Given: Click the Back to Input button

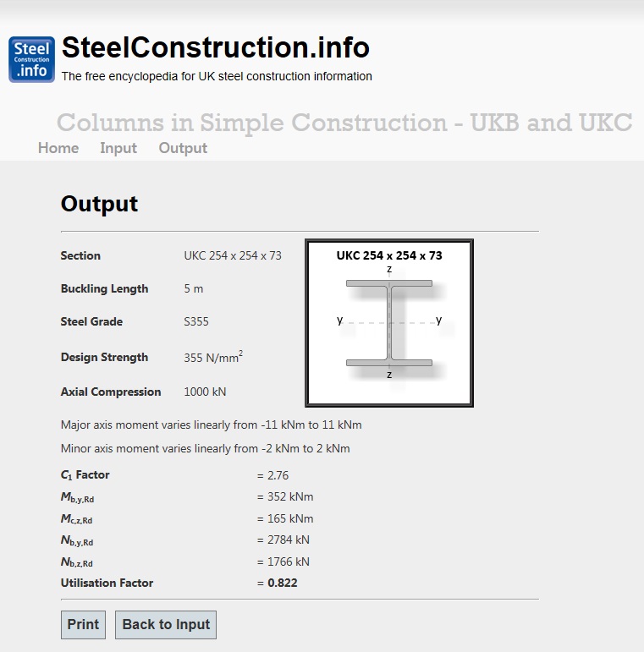Looking at the screenshot, I should pyautogui.click(x=166, y=625).
